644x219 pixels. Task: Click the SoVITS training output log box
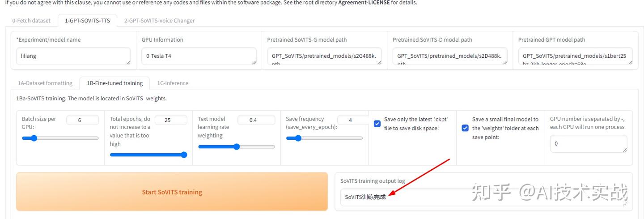click(x=483, y=198)
